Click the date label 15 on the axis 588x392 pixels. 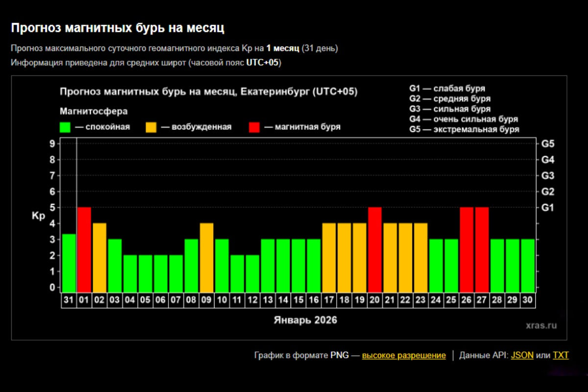(298, 300)
